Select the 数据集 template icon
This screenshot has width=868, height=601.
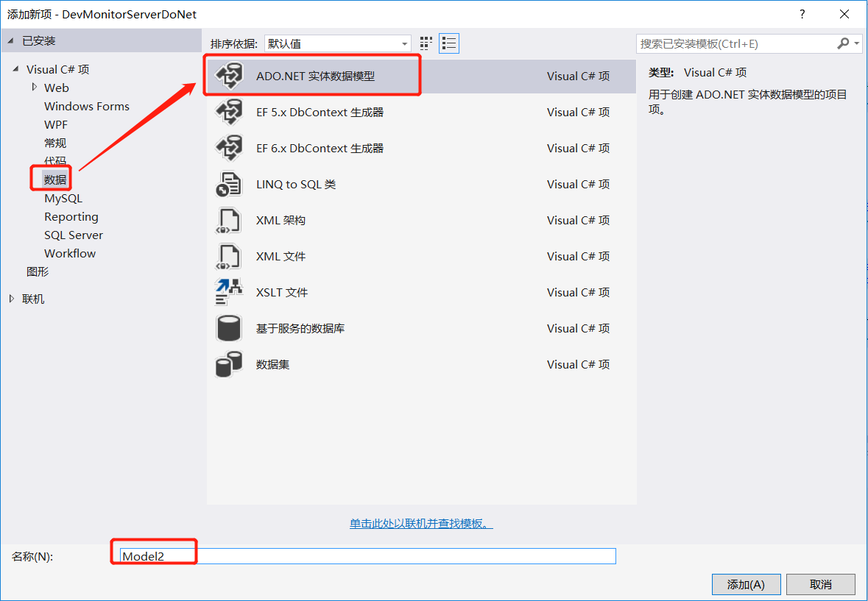pos(228,364)
